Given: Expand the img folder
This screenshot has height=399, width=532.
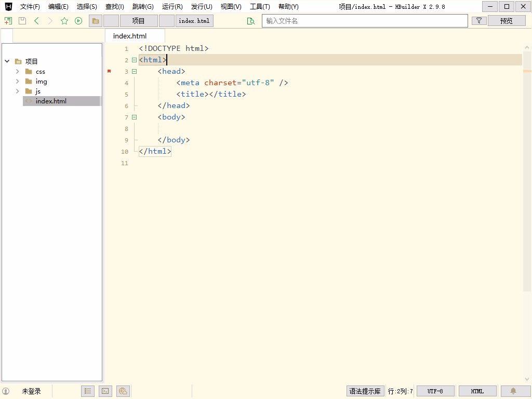Looking at the screenshot, I should (18, 82).
